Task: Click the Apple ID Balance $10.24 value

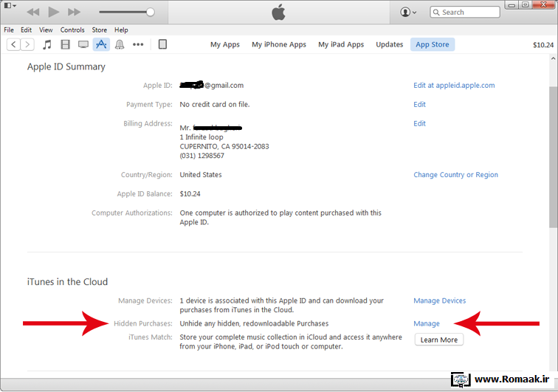Action: point(190,194)
